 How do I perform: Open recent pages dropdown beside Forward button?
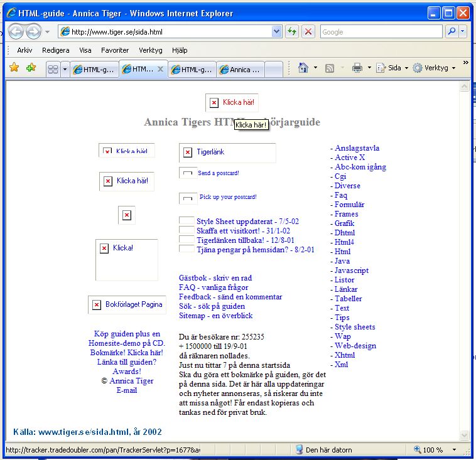point(47,31)
